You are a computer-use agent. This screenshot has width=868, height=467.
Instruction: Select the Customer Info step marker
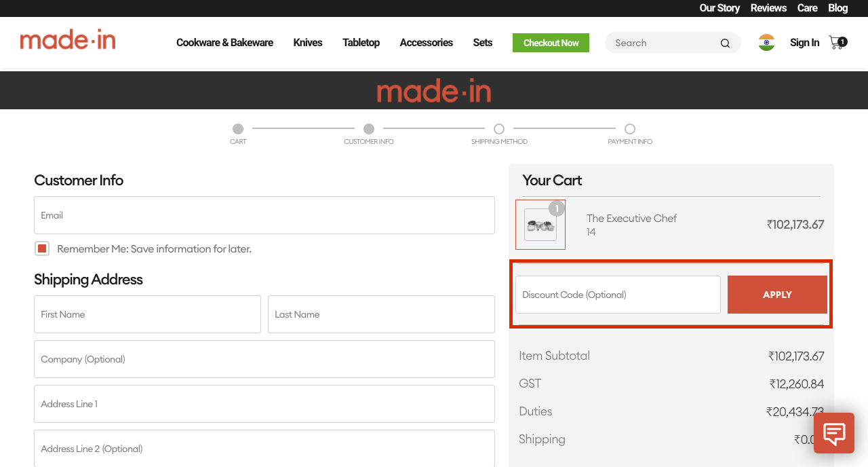click(369, 129)
